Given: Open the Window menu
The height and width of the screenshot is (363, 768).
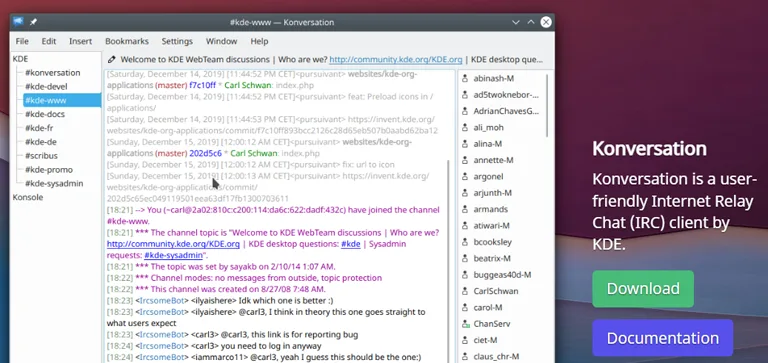Looking at the screenshot, I should pyautogui.click(x=221, y=41).
